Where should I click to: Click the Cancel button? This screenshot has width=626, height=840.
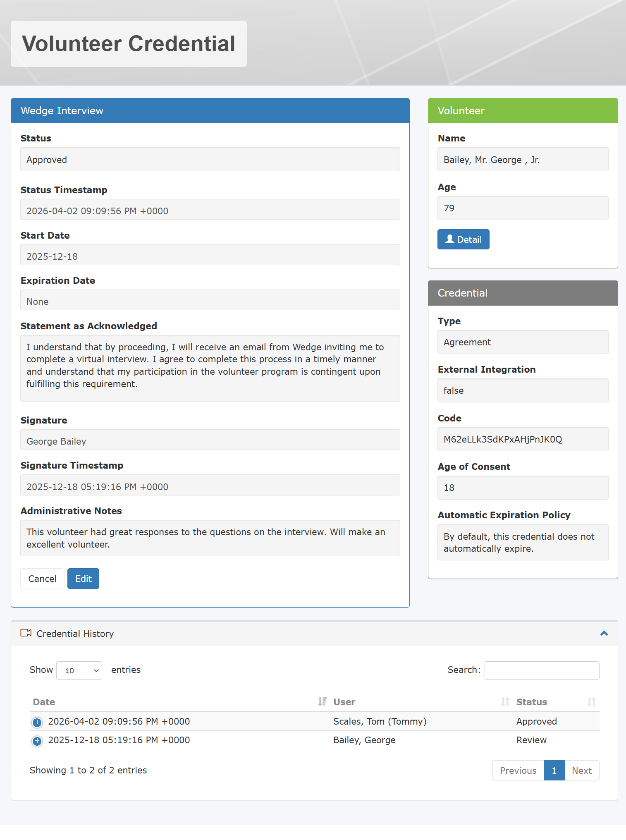tap(42, 579)
